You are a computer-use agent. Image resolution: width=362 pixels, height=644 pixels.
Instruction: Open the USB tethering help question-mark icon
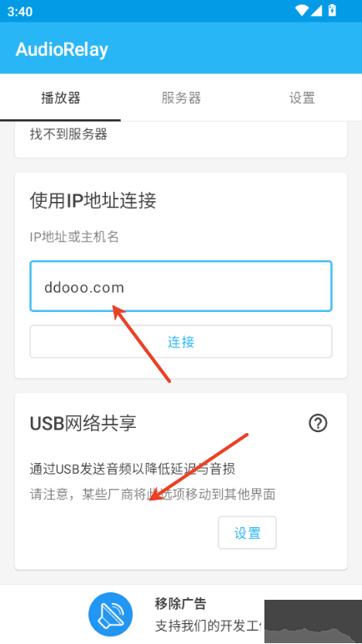[318, 423]
